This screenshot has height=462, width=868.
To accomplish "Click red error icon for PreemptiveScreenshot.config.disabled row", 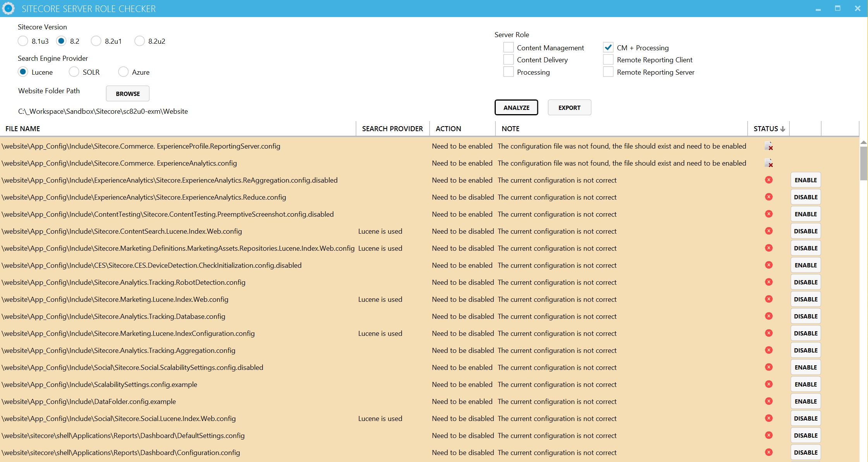I will click(x=769, y=214).
